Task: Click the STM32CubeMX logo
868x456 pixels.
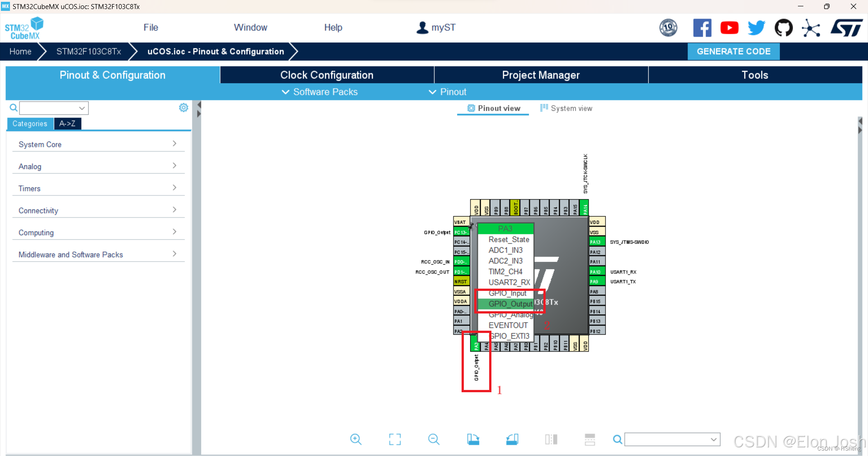Action: tap(24, 28)
